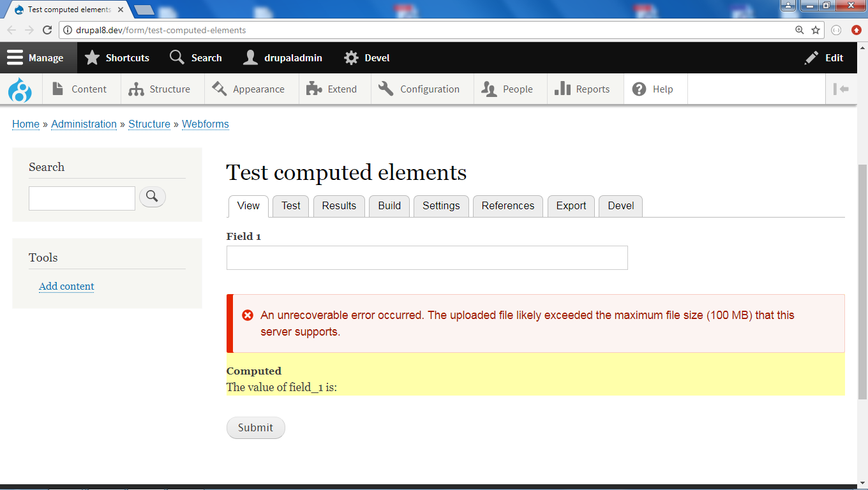Open the Manage hamburger menu

[x=15, y=57]
